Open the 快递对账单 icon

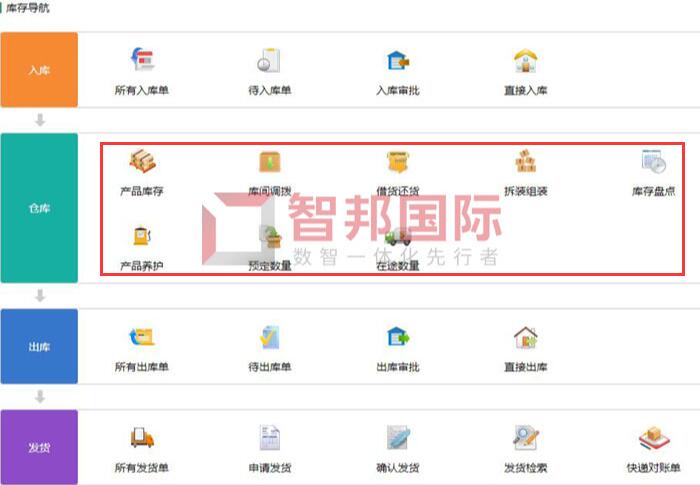(x=654, y=439)
